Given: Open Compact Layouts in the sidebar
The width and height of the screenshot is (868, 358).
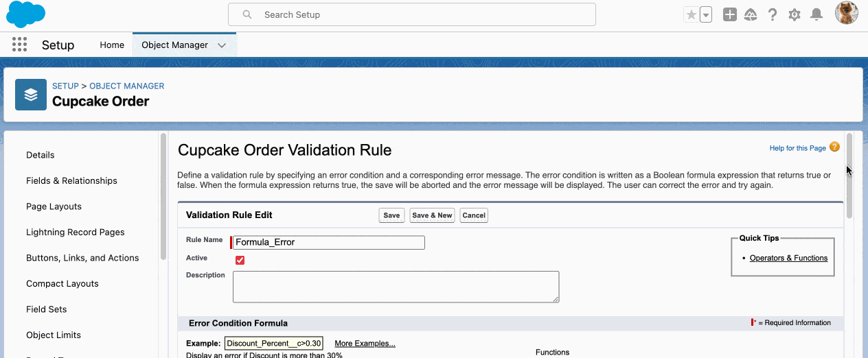Looking at the screenshot, I should click(x=62, y=283).
